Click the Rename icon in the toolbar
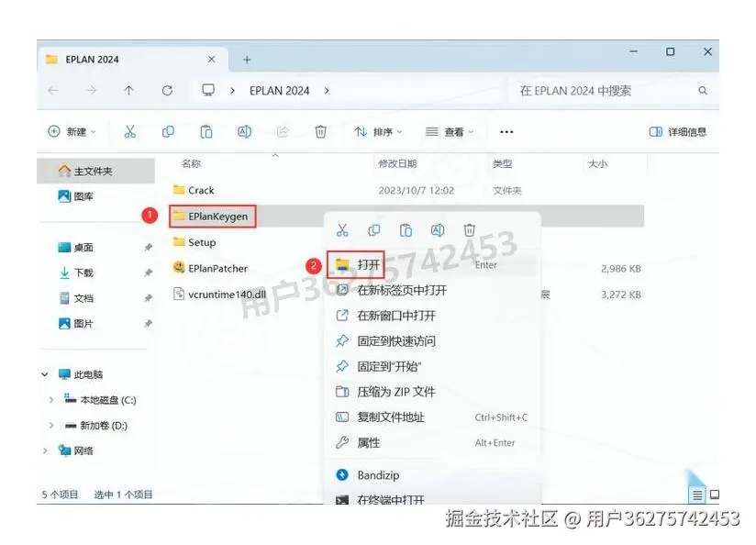756x545 pixels. tap(244, 132)
